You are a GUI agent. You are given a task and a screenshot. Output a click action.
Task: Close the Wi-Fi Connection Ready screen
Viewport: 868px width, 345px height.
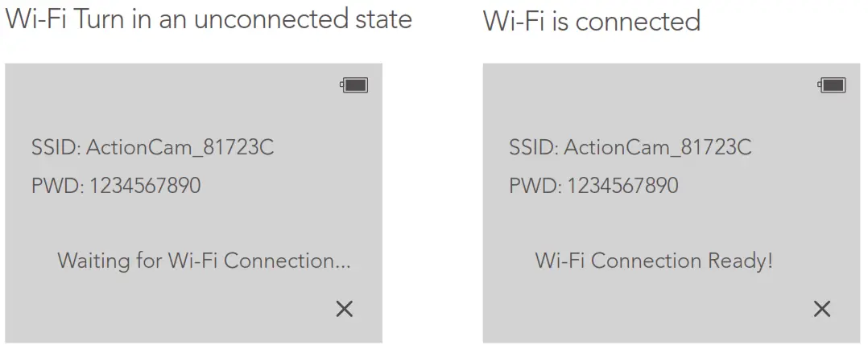pos(821,309)
